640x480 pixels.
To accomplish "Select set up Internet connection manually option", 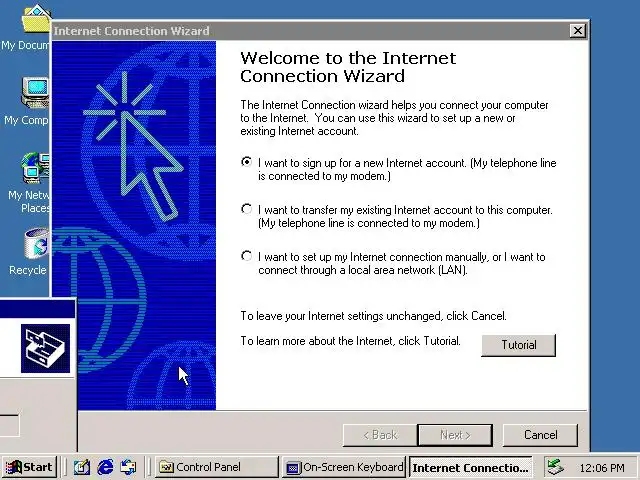I will [x=247, y=256].
